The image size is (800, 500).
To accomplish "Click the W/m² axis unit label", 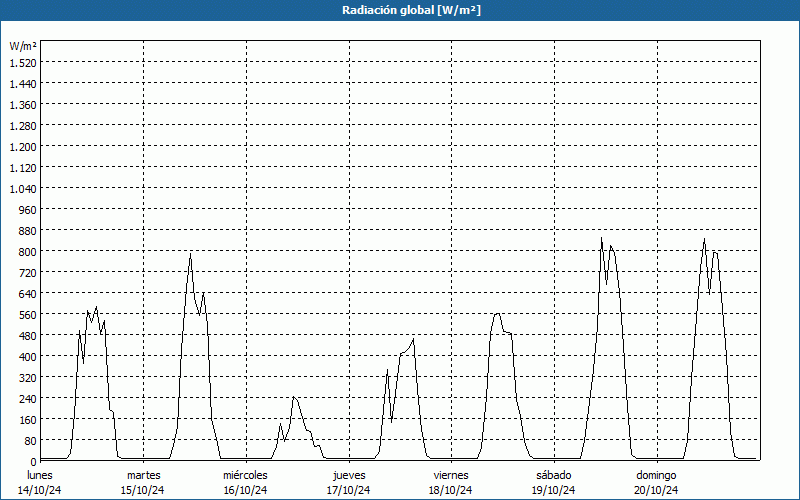I will [23, 46].
